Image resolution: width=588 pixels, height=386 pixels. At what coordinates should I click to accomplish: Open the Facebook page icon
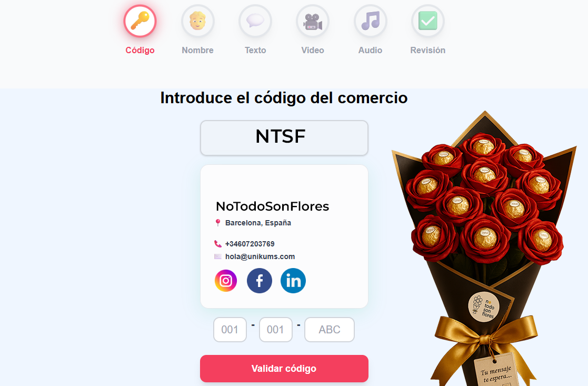260,281
